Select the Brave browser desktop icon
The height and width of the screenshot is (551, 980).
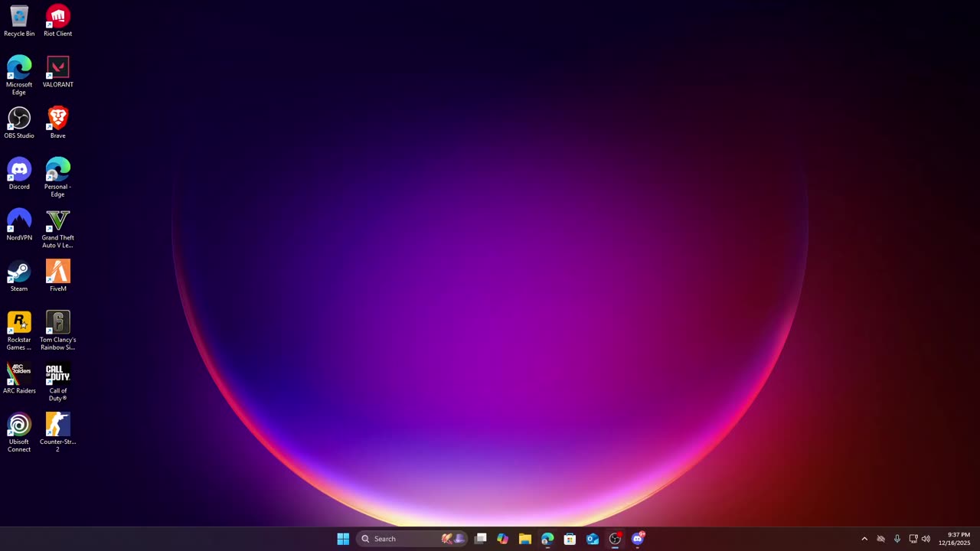pos(57,123)
